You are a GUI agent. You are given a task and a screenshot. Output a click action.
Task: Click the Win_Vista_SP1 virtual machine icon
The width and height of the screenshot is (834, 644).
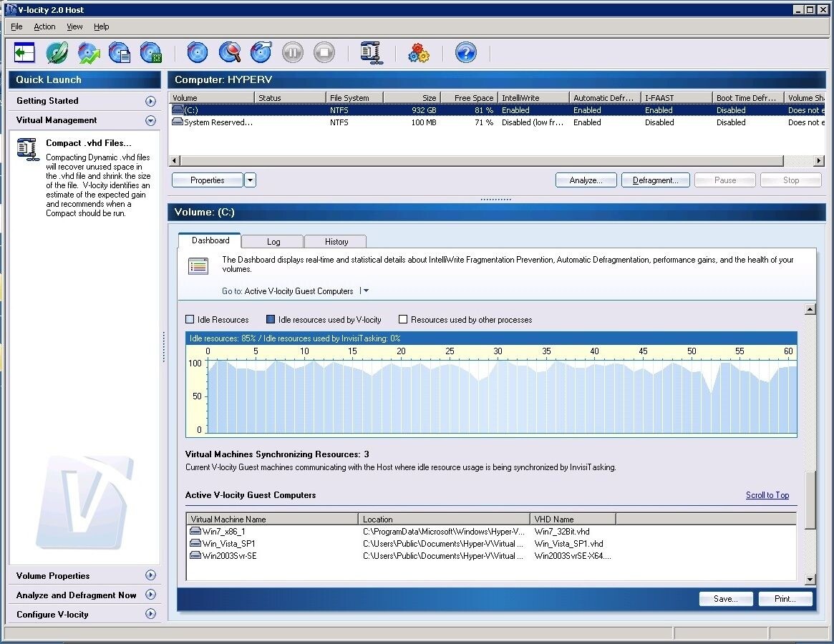tap(195, 543)
